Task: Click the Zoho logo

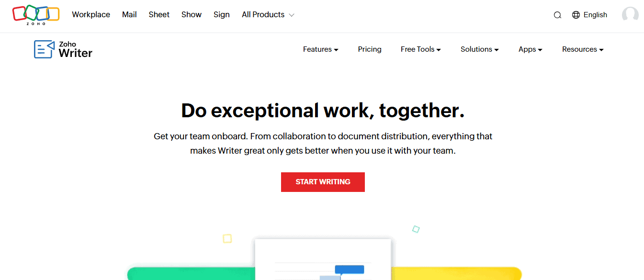Action: (36, 15)
